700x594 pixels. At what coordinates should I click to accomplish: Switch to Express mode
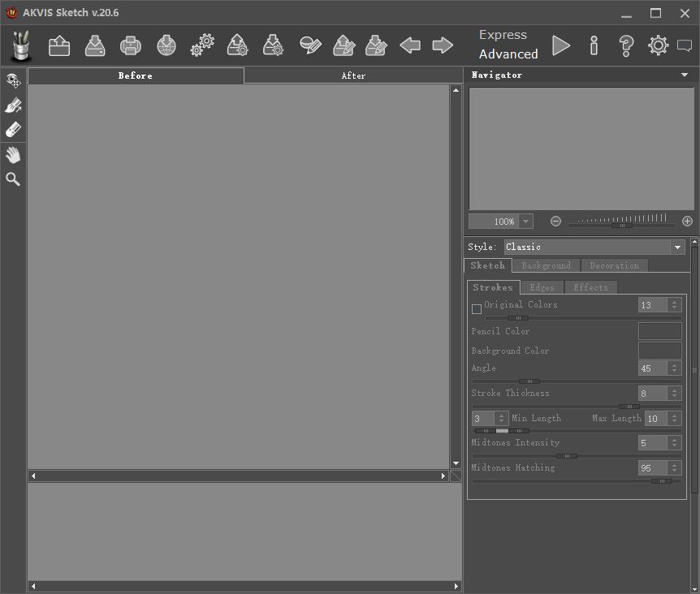[503, 35]
